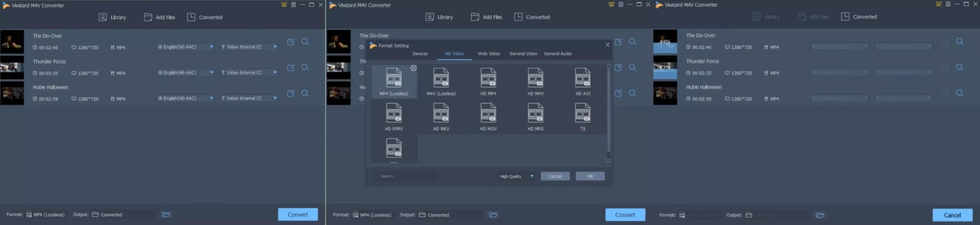Select the HD AVI format icon

click(582, 78)
